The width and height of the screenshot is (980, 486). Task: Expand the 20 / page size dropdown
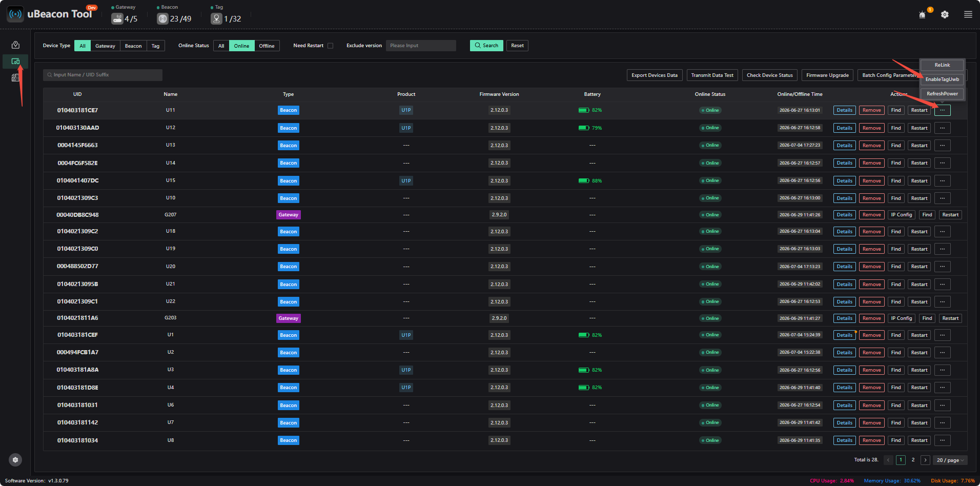tap(950, 460)
